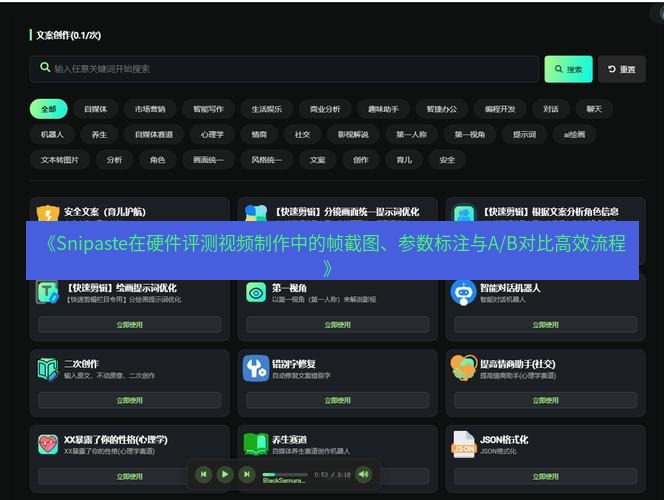Filter by the 商业分析 tag
This screenshot has width=664, height=500.
pyautogui.click(x=325, y=109)
